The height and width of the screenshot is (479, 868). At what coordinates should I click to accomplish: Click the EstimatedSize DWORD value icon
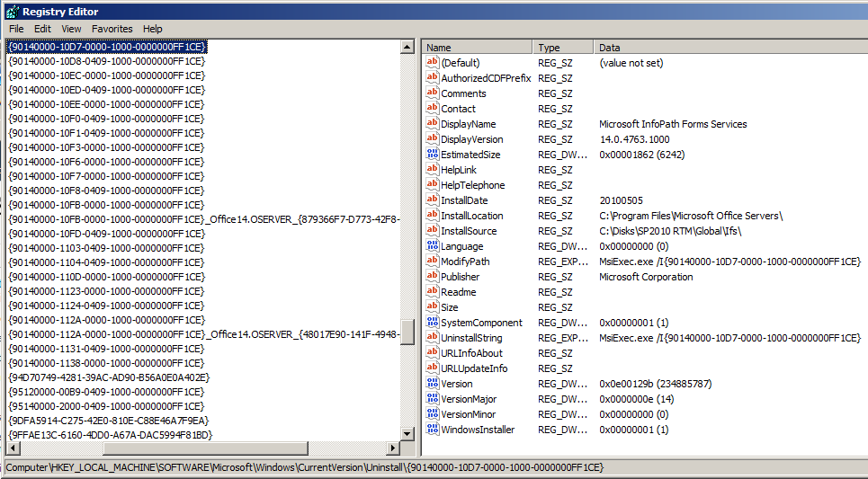432,155
